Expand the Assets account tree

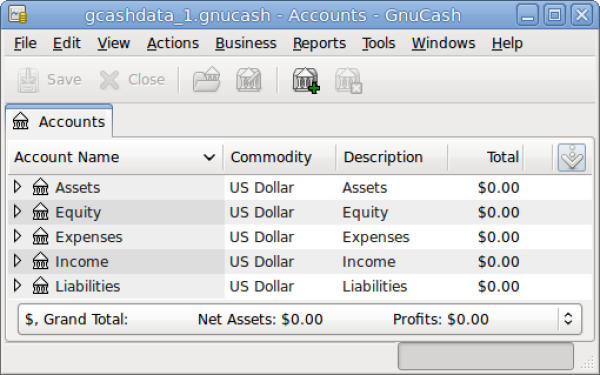17,187
